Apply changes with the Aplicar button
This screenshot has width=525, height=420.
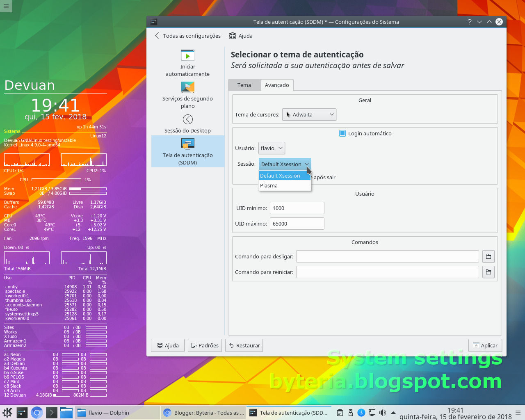[485, 345]
